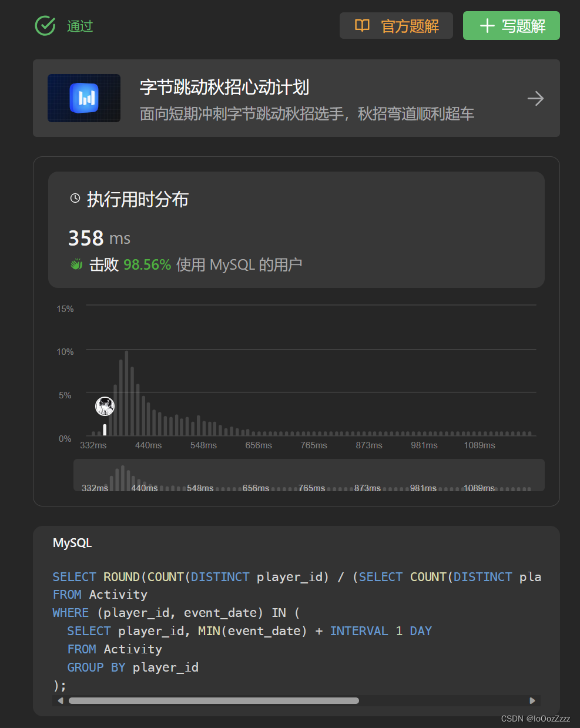Click the green accepted checkmark icon
This screenshot has width=580, height=728.
point(45,26)
